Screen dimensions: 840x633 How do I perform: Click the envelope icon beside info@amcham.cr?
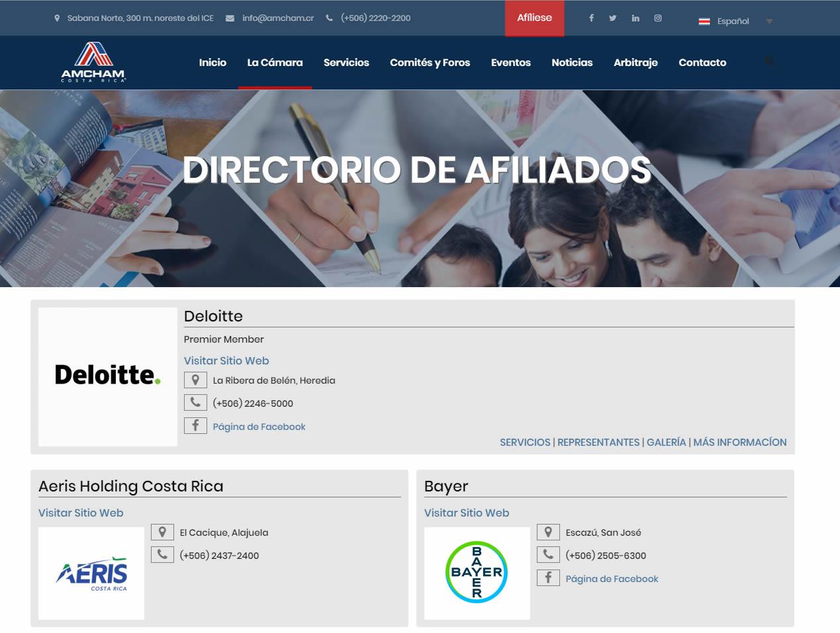tap(228, 18)
